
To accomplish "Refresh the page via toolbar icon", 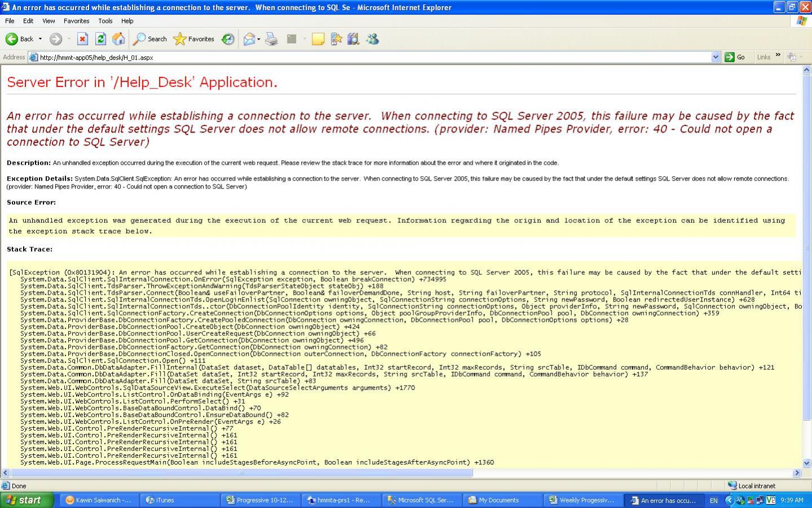I will 100,39.
